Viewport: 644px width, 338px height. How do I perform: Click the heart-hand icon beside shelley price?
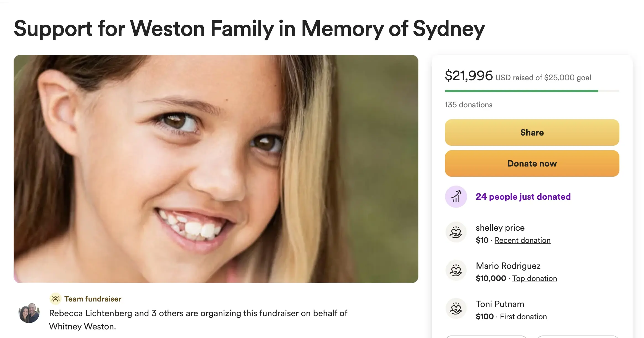click(x=456, y=232)
